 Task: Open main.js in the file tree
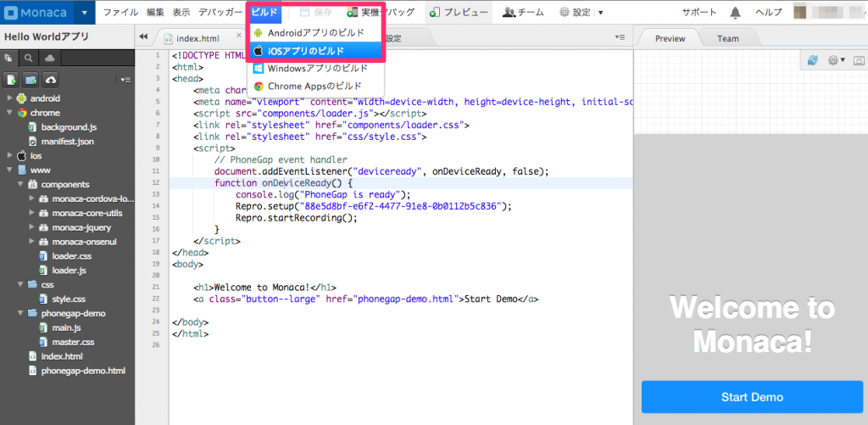click(66, 328)
